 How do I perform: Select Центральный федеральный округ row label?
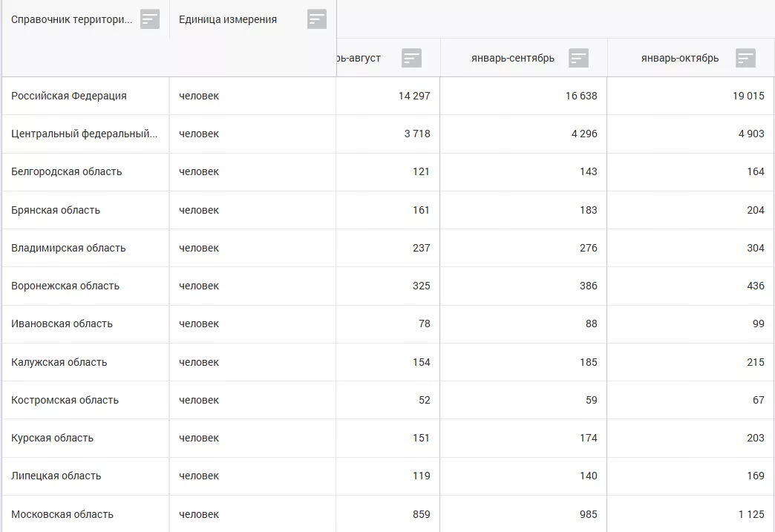point(85,134)
